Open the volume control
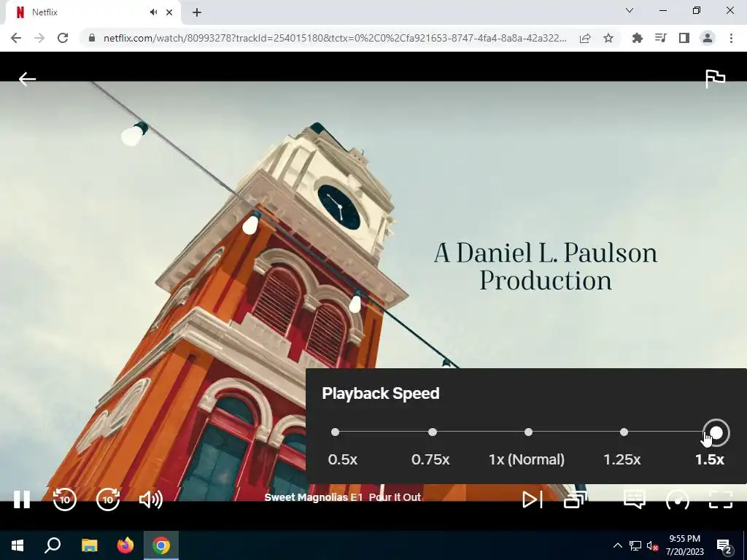747x560 pixels. 151,499
